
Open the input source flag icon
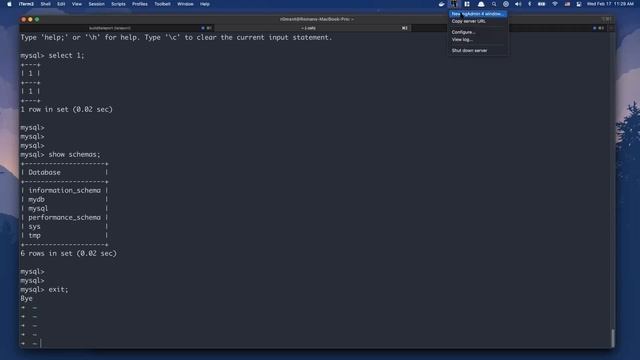point(567,4)
